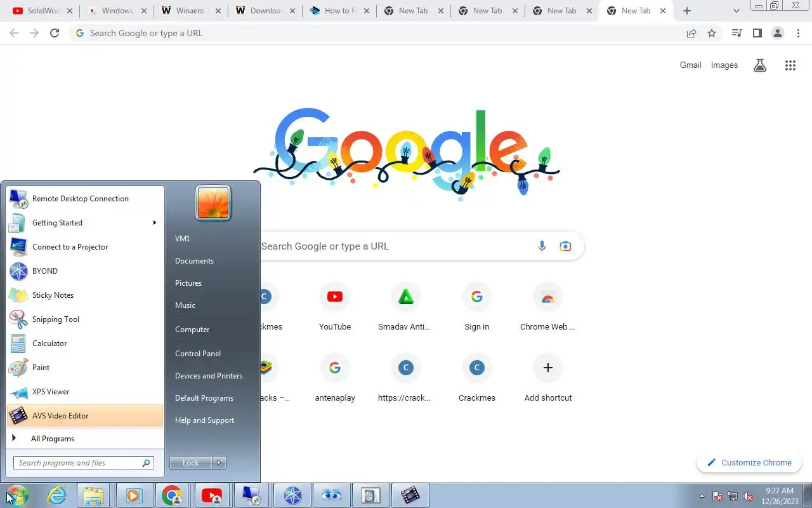Open Windows Explorer folder on taskbar

click(x=94, y=495)
